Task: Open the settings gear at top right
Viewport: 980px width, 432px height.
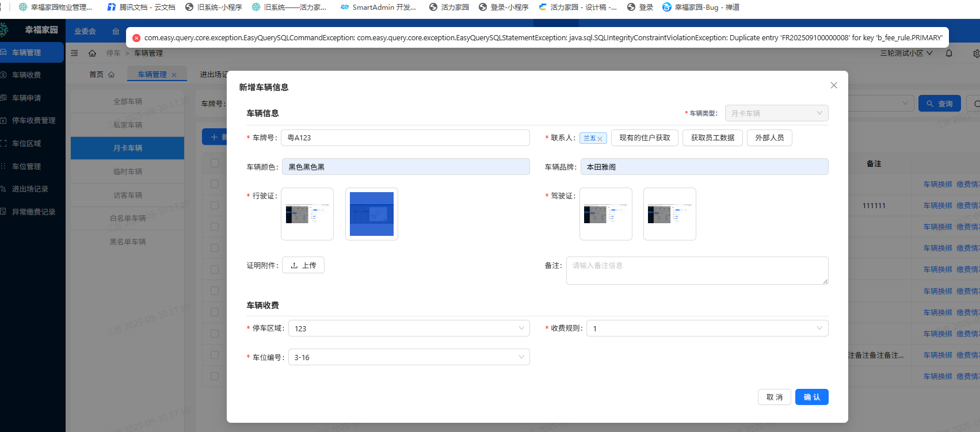Action: pos(976,53)
